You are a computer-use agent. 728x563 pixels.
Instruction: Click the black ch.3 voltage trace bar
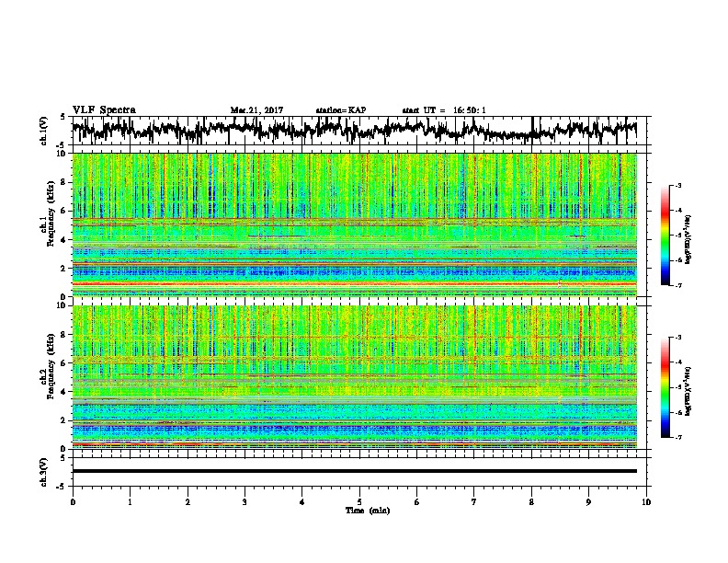click(x=355, y=471)
